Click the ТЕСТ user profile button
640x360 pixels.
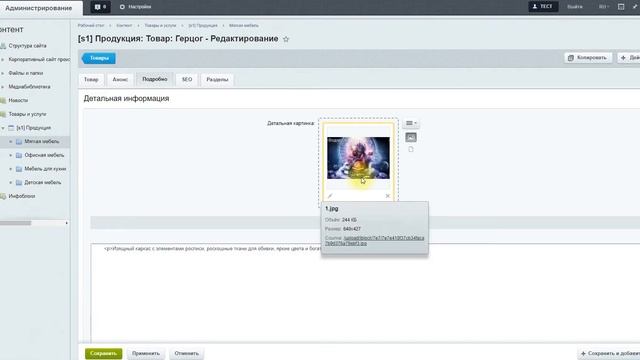[542, 7]
